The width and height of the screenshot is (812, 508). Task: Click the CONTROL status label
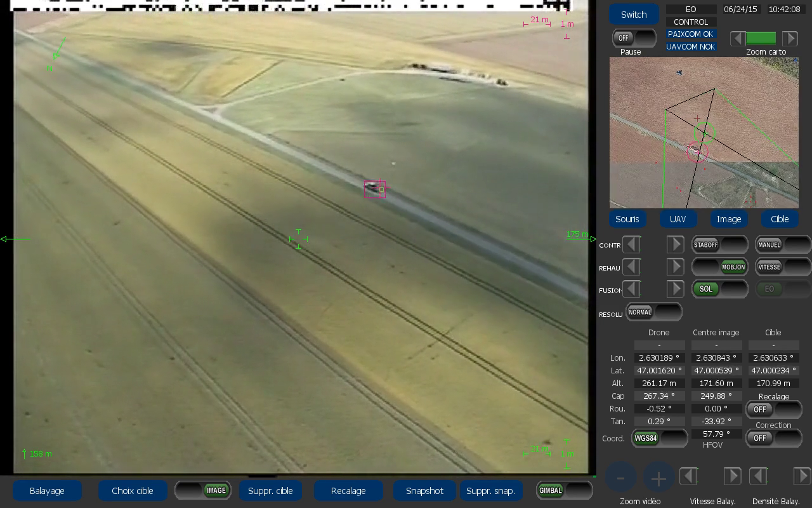coord(691,22)
